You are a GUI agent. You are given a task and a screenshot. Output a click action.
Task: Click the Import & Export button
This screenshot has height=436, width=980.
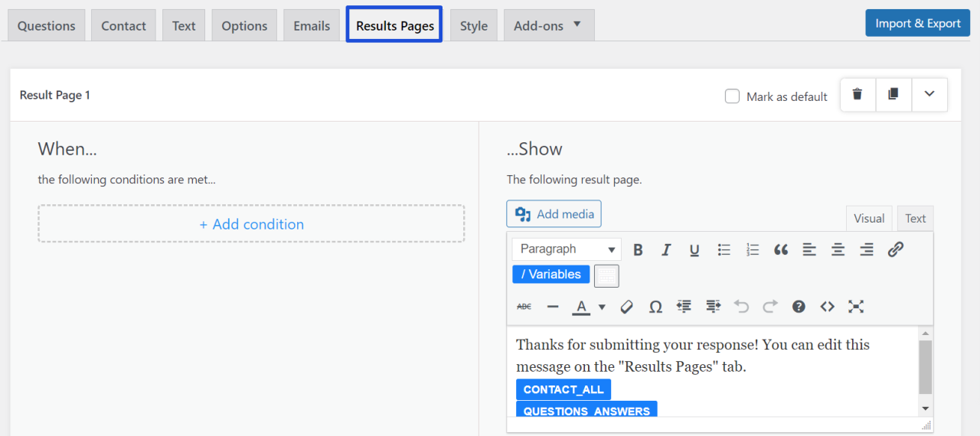click(x=918, y=23)
